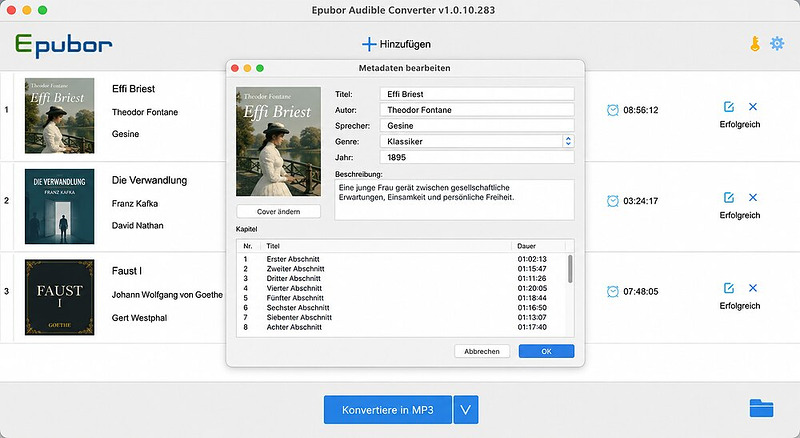Confirm the dialog with OK

546,351
